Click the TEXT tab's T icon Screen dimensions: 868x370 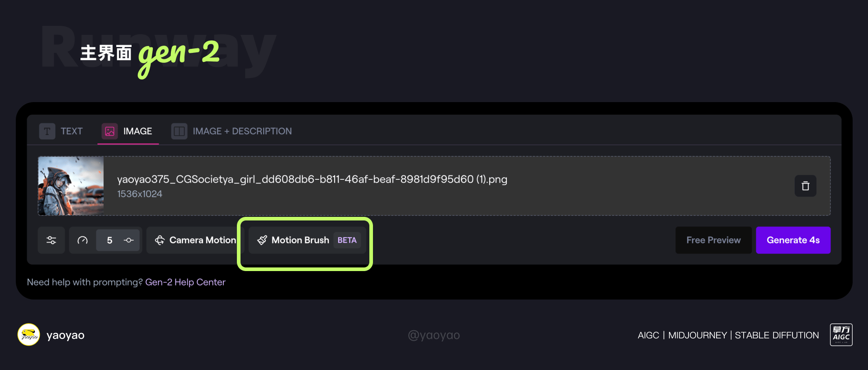tap(47, 131)
